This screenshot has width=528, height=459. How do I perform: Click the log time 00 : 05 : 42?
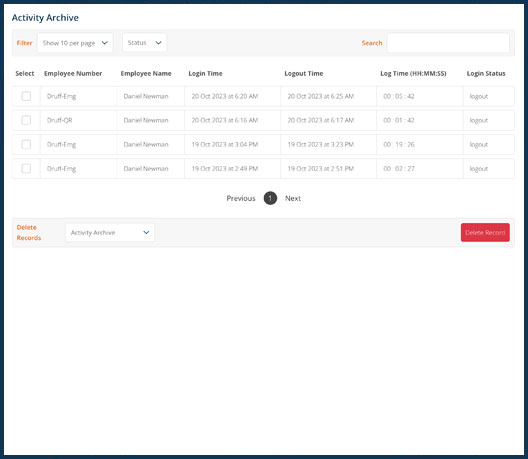tap(399, 96)
